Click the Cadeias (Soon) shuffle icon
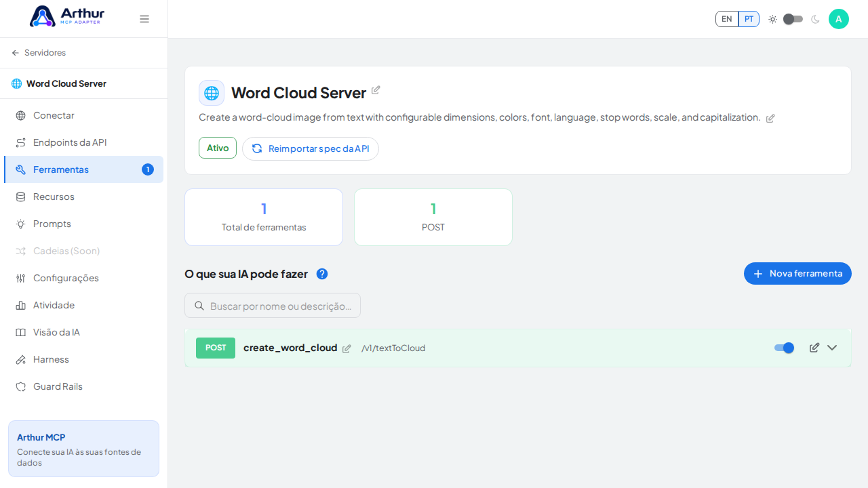 coord(20,251)
